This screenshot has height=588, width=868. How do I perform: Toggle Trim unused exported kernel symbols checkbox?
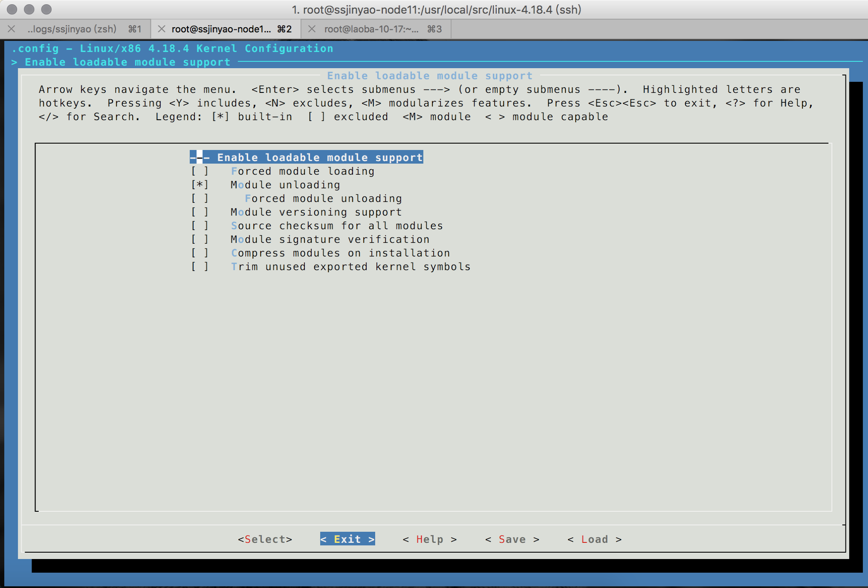coord(200,267)
